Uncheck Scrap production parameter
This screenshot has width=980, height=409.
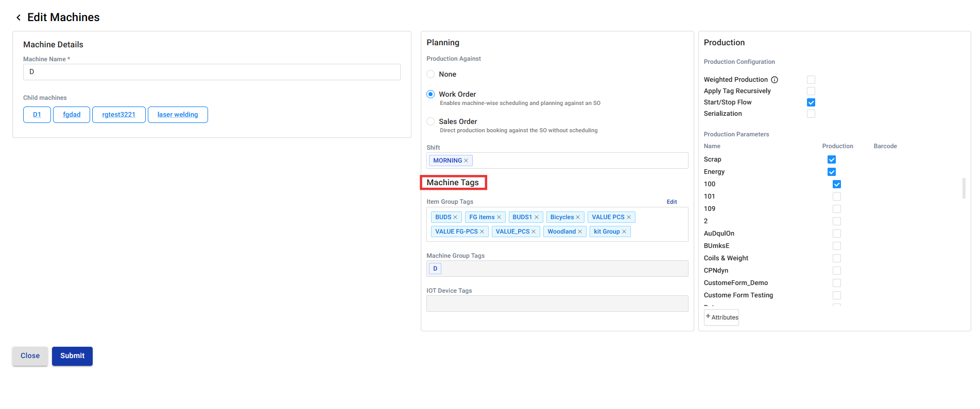[832, 159]
